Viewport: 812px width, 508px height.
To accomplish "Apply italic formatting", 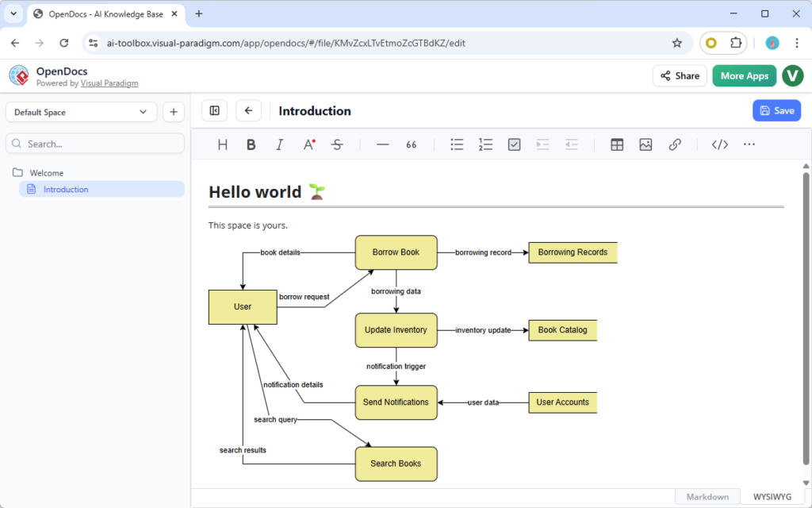I will [279, 144].
